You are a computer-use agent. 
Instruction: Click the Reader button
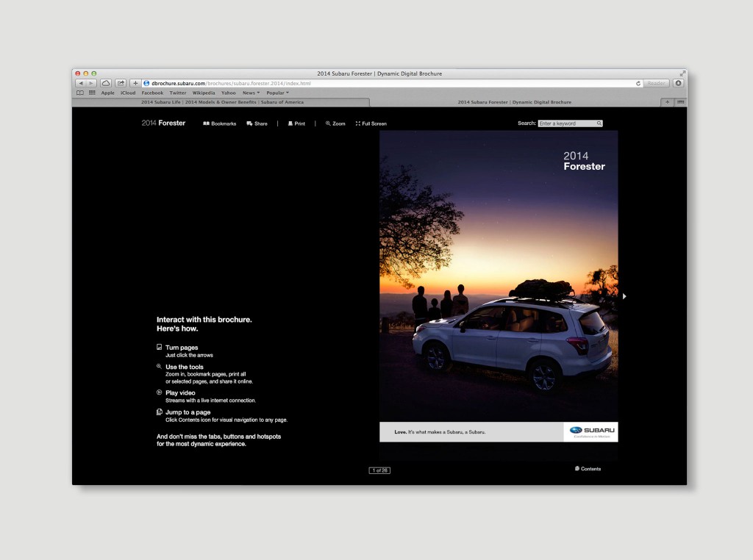(x=656, y=84)
